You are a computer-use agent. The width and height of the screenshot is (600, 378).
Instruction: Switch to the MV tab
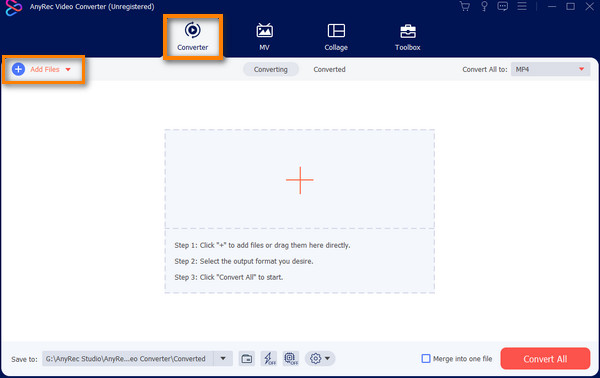264,37
